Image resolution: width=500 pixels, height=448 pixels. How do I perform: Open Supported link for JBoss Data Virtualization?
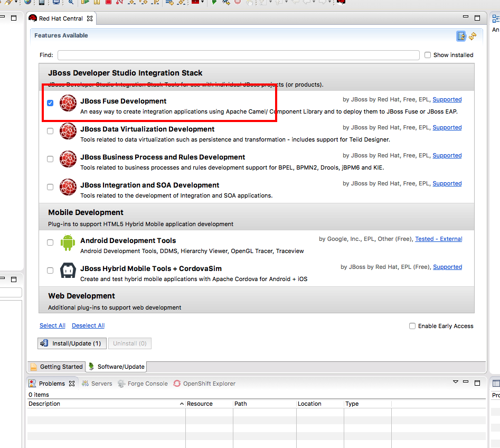tap(447, 128)
